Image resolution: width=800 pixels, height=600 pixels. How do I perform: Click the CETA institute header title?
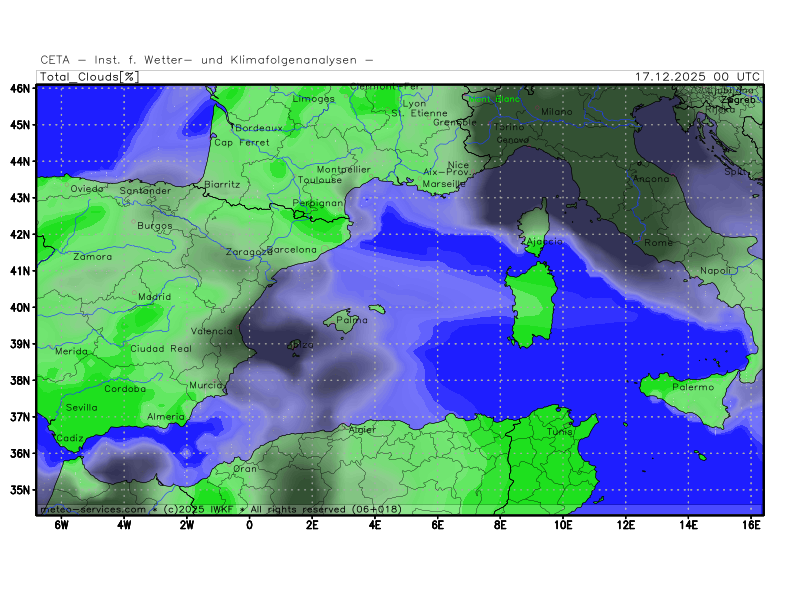coord(207,60)
